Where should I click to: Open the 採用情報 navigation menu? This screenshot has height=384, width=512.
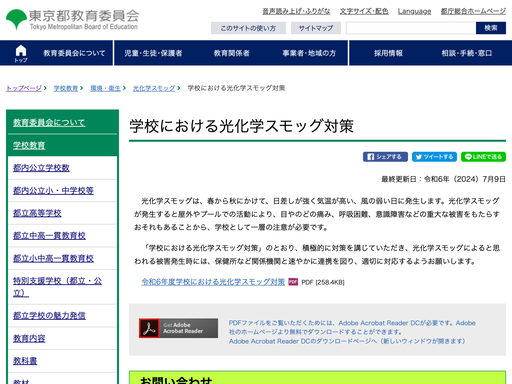pos(388,53)
